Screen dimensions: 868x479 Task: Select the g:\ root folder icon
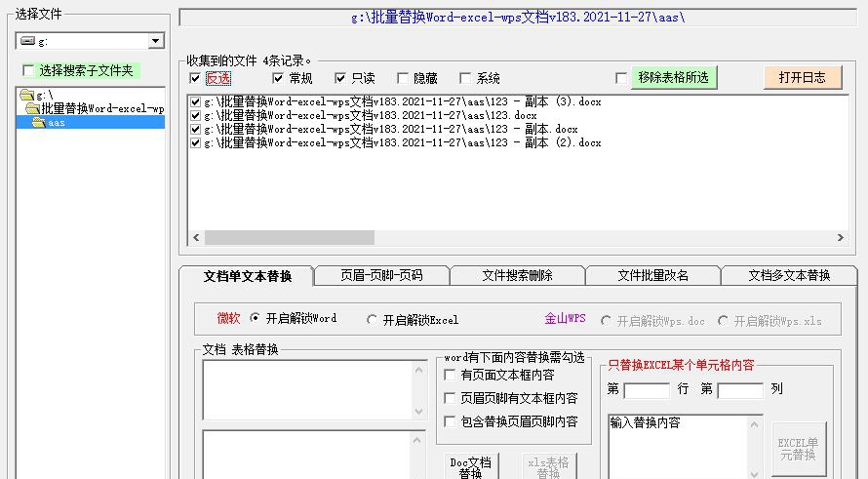pyautogui.click(x=26, y=95)
